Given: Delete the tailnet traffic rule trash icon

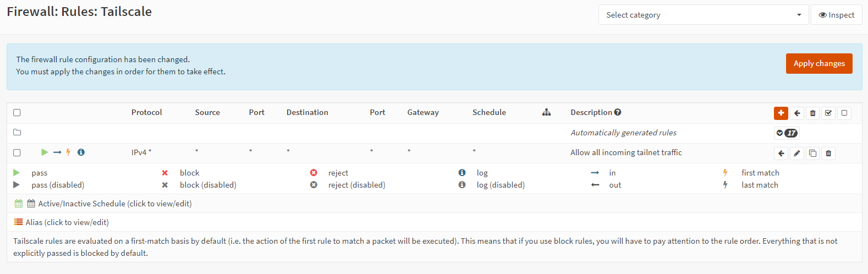Looking at the screenshot, I should coord(828,154).
